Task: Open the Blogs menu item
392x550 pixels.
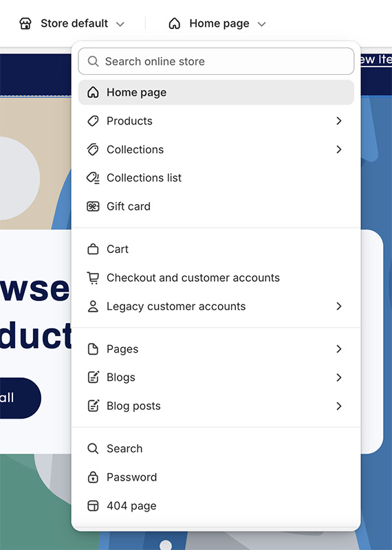Action: [x=216, y=377]
